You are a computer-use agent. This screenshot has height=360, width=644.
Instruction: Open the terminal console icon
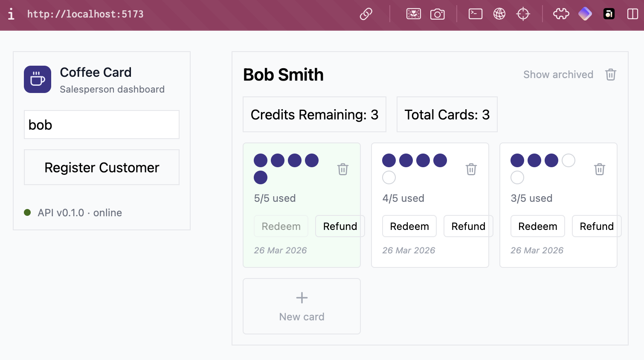[x=476, y=14]
